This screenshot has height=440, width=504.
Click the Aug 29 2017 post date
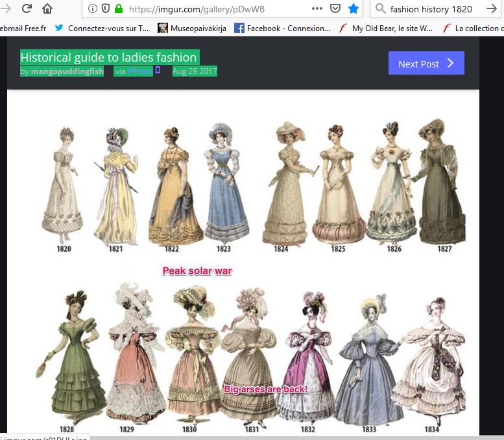click(195, 71)
